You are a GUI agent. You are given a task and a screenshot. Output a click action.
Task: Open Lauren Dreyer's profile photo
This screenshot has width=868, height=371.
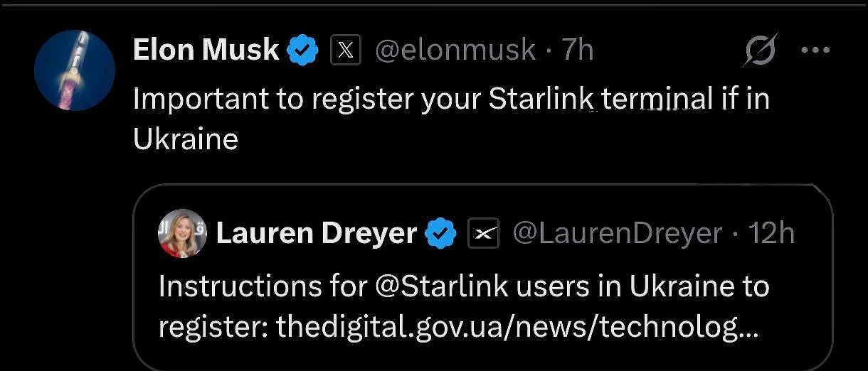point(182,233)
